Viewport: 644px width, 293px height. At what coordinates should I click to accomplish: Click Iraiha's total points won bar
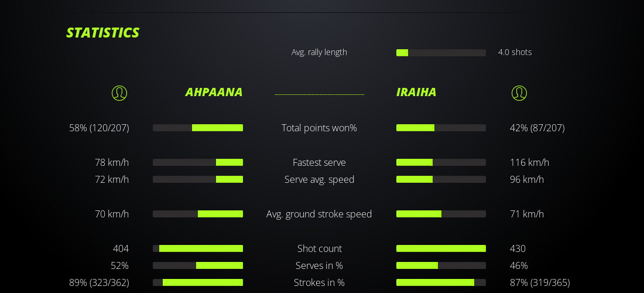point(441,128)
